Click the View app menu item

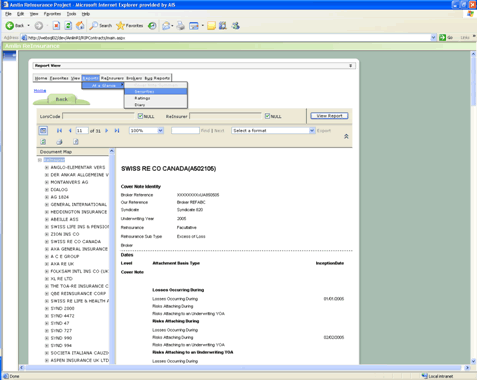click(x=75, y=78)
